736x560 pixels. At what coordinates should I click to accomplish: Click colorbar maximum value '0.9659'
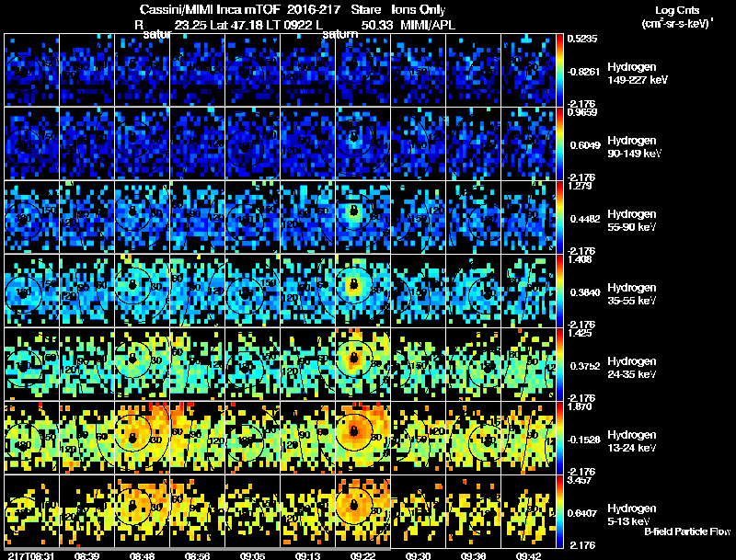[x=582, y=112]
